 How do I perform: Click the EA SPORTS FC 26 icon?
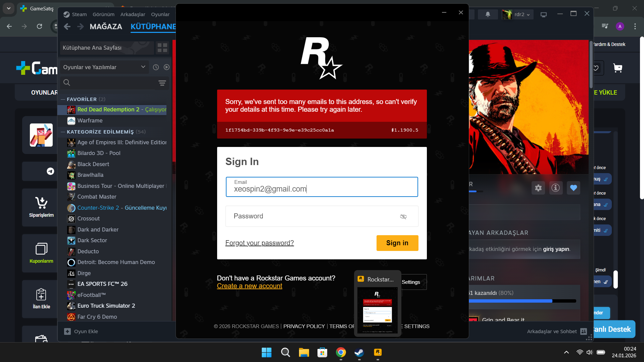point(71,284)
